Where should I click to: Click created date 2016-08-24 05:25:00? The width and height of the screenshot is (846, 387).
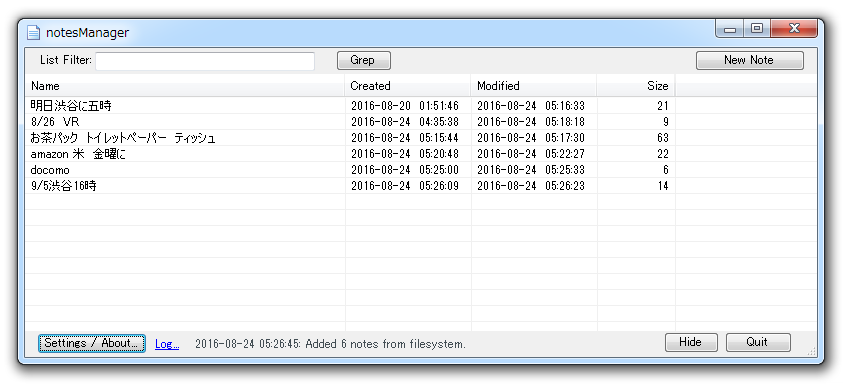click(x=405, y=171)
